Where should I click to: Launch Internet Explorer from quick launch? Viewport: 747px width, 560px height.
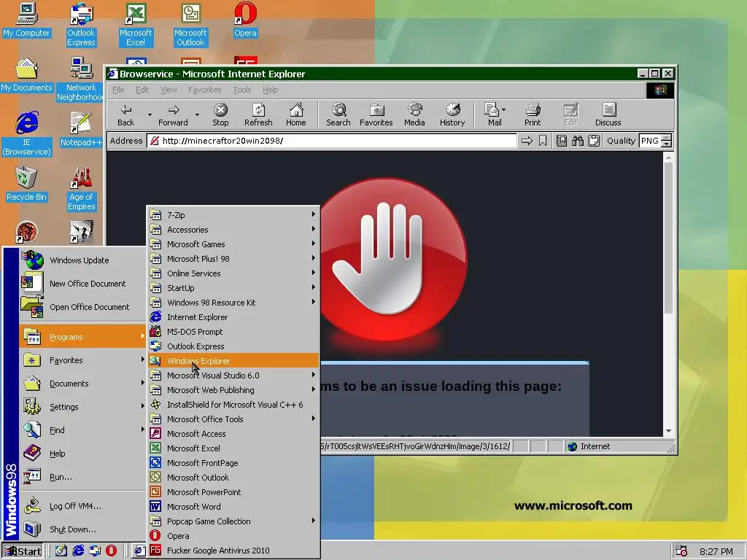(78, 551)
